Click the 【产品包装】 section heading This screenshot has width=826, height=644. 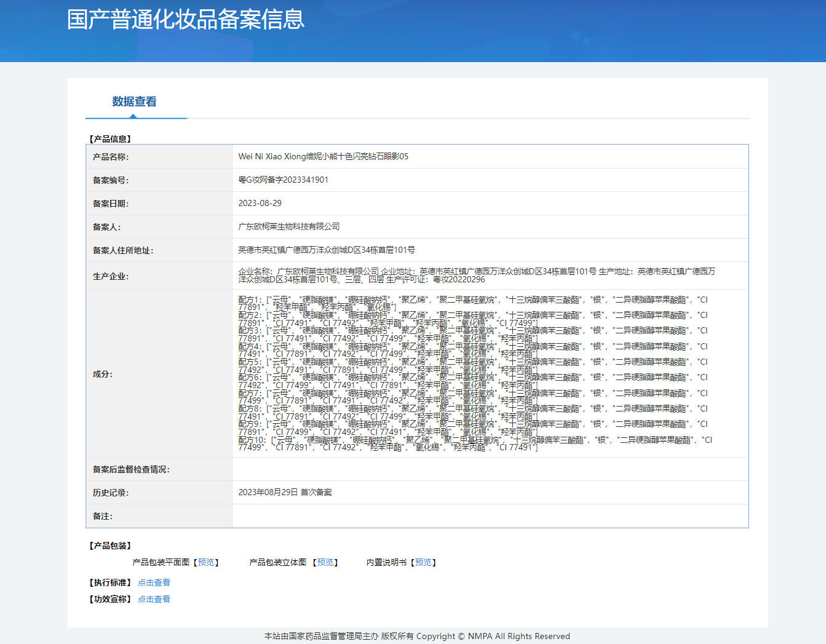pyautogui.click(x=110, y=546)
